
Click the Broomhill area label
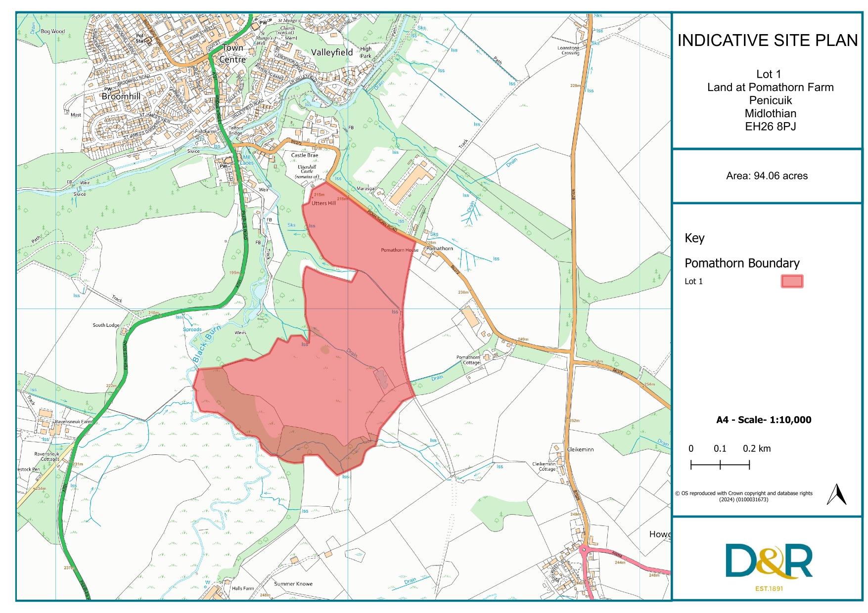coord(121,96)
